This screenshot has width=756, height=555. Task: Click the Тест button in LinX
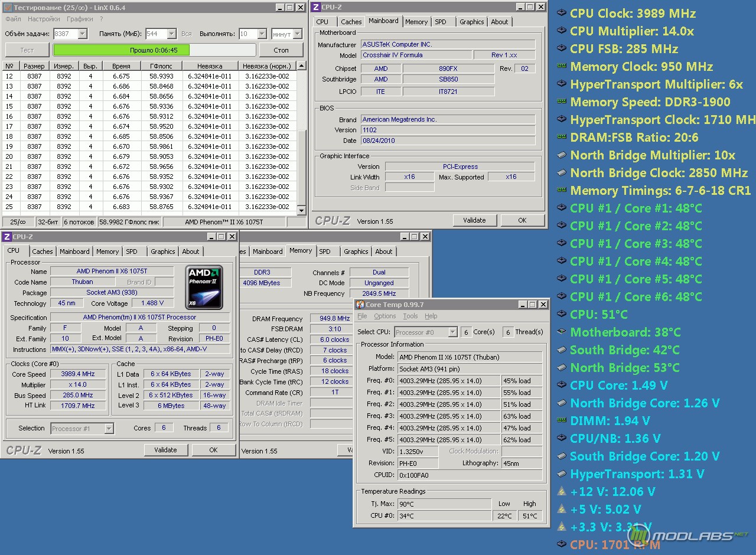[27, 50]
